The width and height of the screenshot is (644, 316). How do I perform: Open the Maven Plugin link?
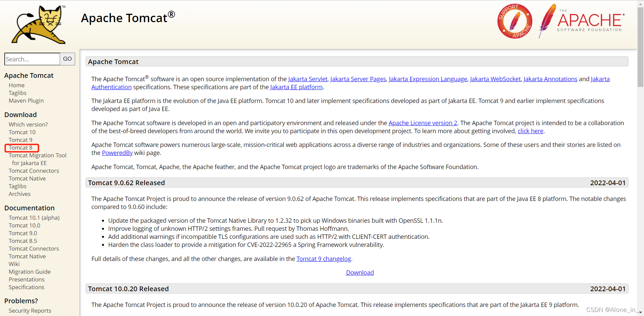pos(26,101)
